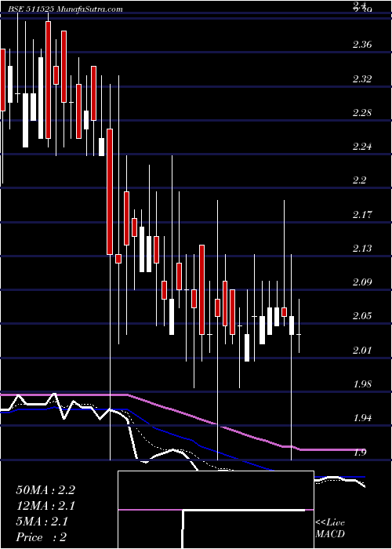The width and height of the screenshot is (392, 549).
Task: Click the 1.98 price axis label
Action: click(x=362, y=385)
